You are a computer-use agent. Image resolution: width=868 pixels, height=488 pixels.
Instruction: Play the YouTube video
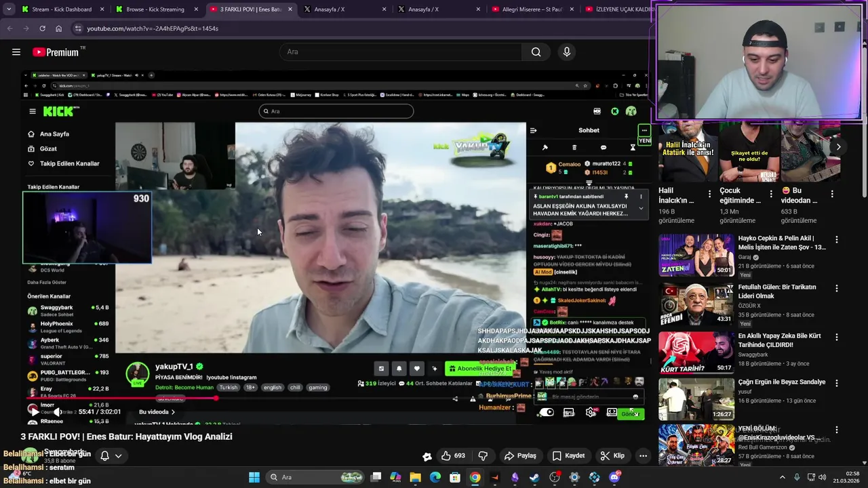34,411
